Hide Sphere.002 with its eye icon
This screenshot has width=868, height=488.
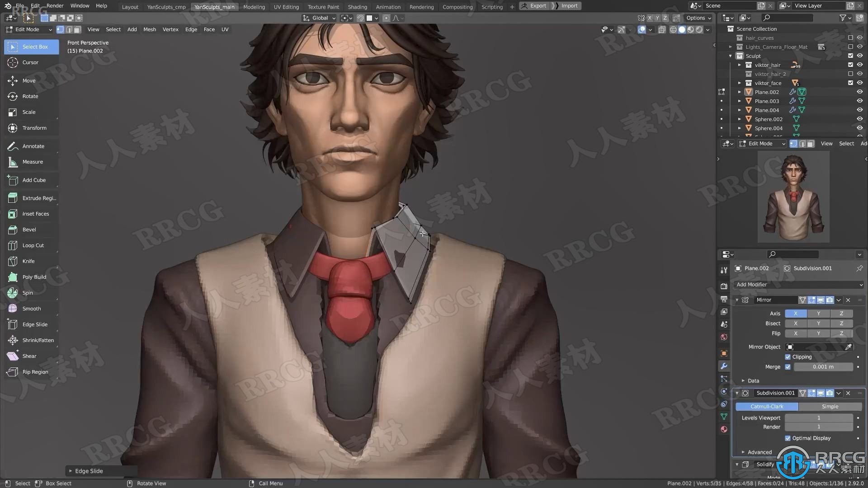pos(859,119)
